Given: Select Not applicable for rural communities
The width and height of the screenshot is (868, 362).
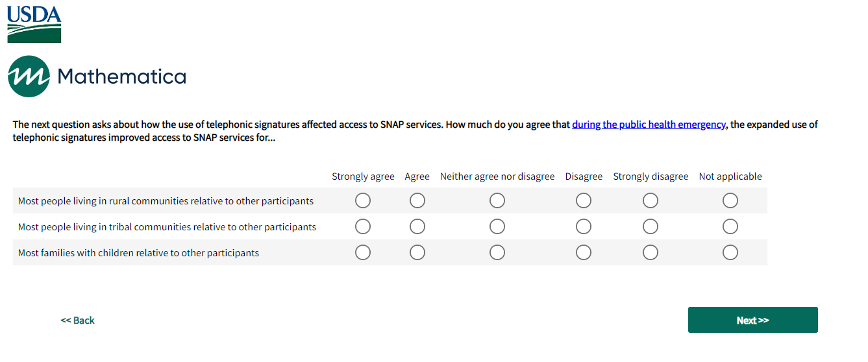Looking at the screenshot, I should point(730,201).
